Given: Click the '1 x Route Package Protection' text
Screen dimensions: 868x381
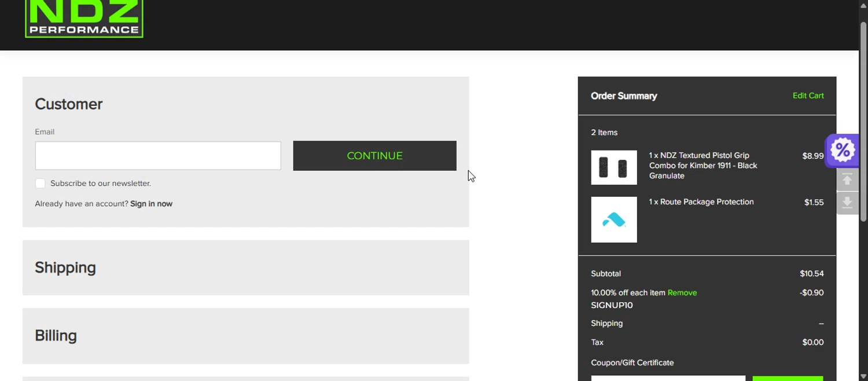Looking at the screenshot, I should point(701,202).
